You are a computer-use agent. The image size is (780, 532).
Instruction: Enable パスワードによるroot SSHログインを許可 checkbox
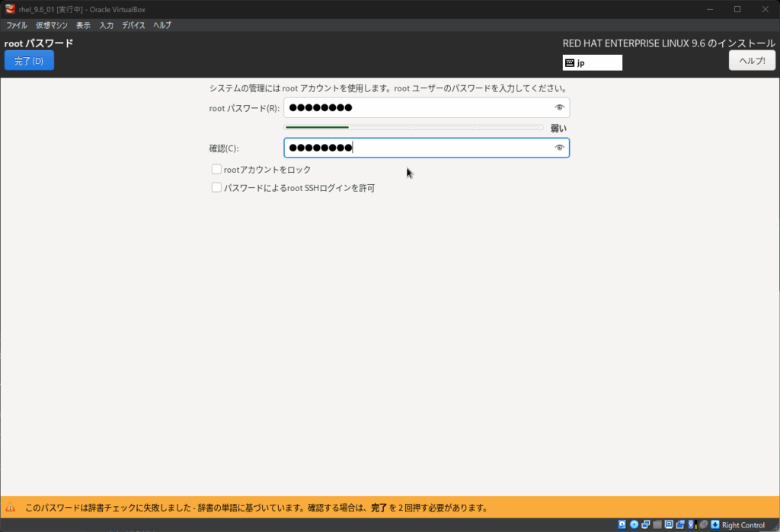click(x=216, y=187)
